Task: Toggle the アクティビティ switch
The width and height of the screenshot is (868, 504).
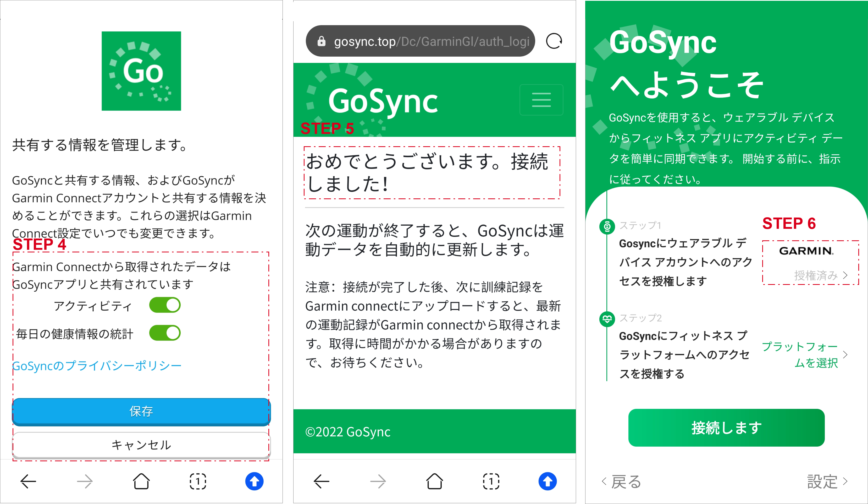Action: [165, 305]
